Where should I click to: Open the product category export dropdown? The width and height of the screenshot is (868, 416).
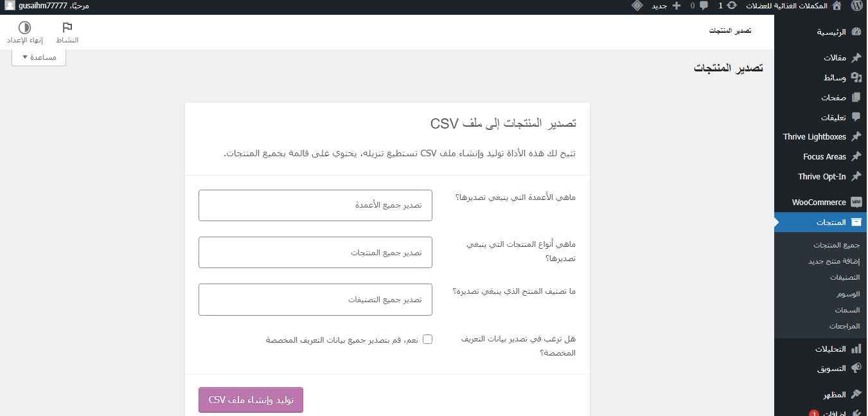pos(315,300)
